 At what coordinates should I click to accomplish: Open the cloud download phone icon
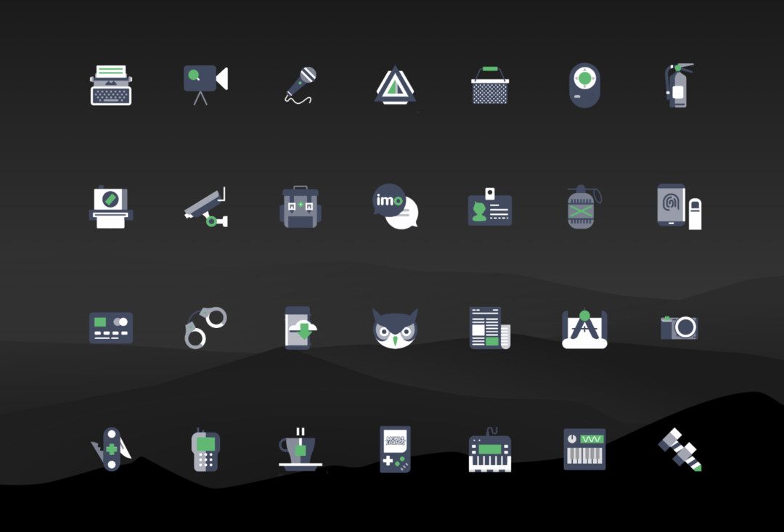point(301,328)
